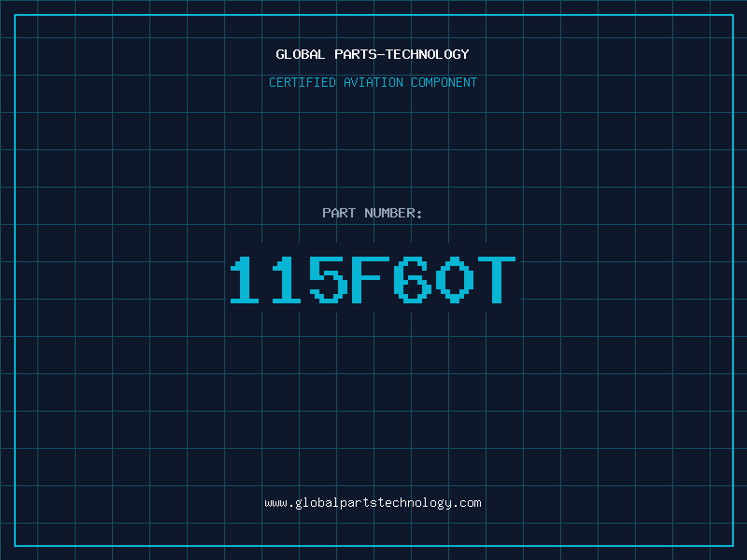747x560 pixels.
Task: Click the first digit 1 of part number
Action: pos(247,280)
